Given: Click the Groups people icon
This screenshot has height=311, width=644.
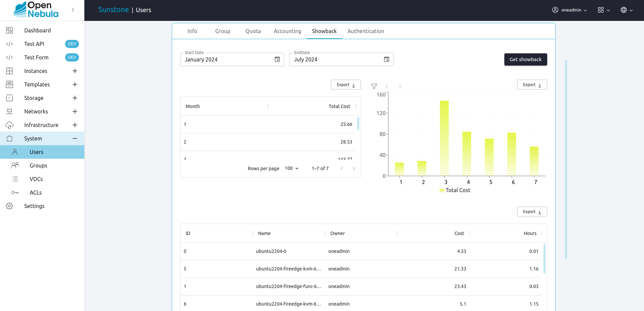Looking at the screenshot, I should tap(15, 165).
